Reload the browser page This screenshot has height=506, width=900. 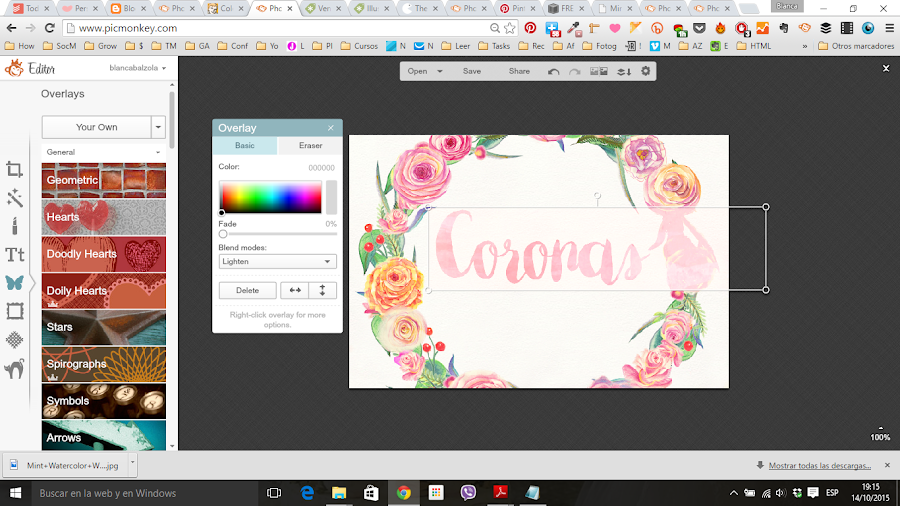pyautogui.click(x=49, y=28)
